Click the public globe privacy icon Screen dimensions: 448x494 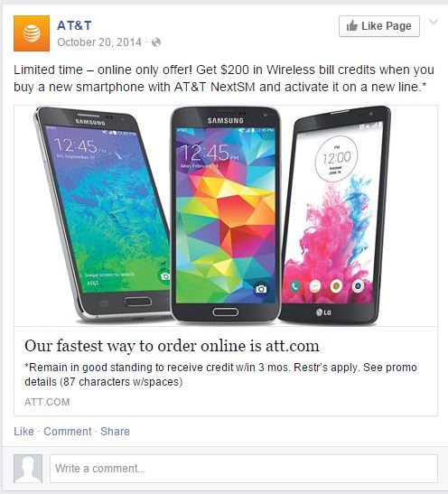(156, 42)
